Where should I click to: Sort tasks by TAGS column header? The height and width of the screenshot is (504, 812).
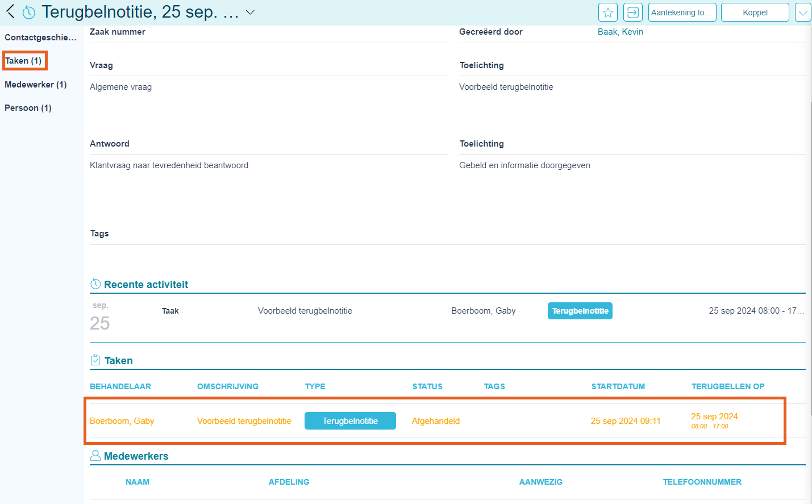pyautogui.click(x=494, y=386)
